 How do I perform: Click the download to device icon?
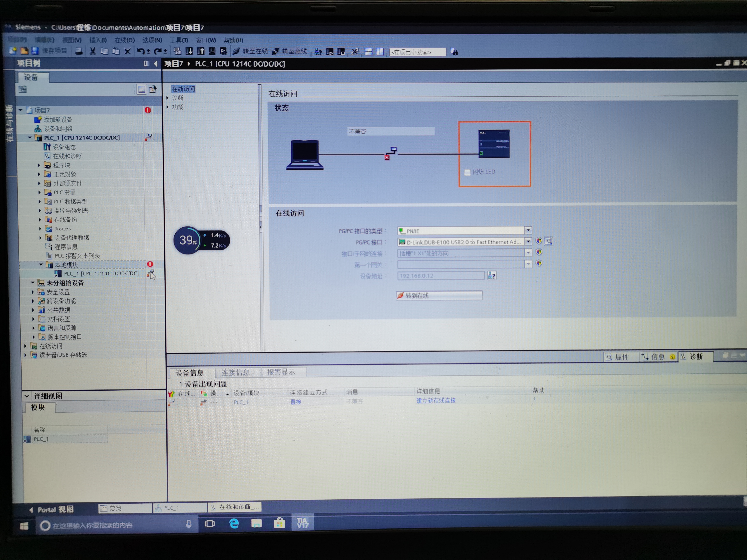(189, 51)
